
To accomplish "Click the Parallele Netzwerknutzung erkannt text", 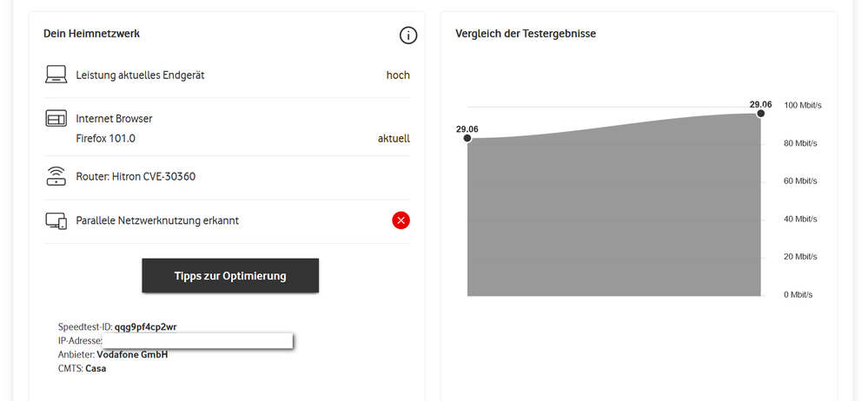I will tap(157, 220).
